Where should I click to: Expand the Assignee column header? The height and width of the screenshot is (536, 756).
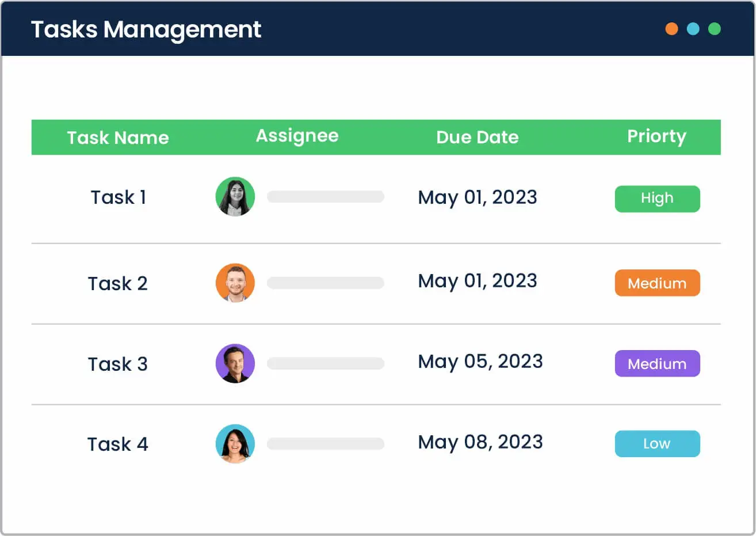297,136
